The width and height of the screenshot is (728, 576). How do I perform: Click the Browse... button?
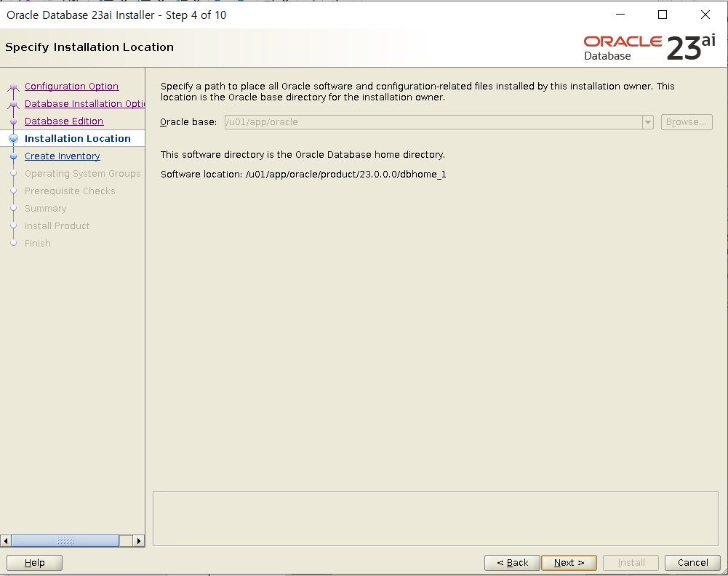tap(687, 122)
